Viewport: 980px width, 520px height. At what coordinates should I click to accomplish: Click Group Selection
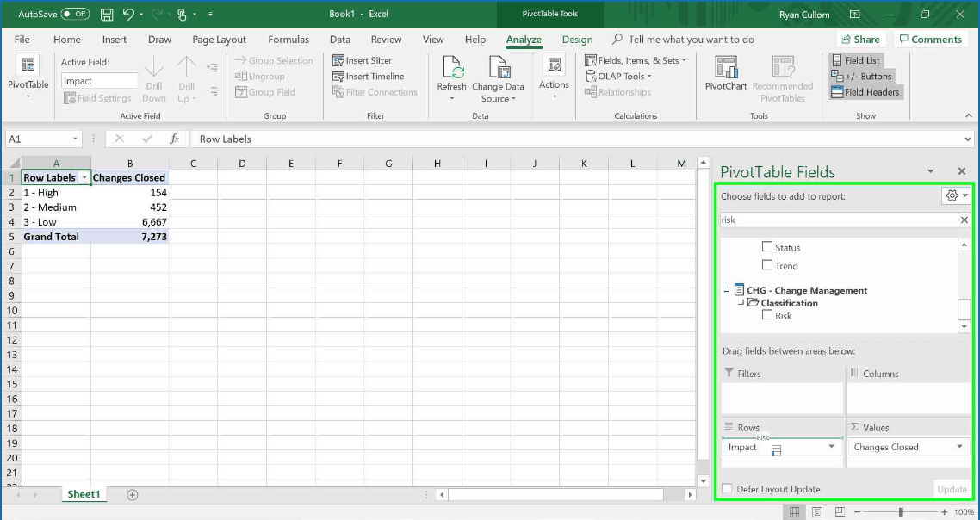pyautogui.click(x=274, y=60)
